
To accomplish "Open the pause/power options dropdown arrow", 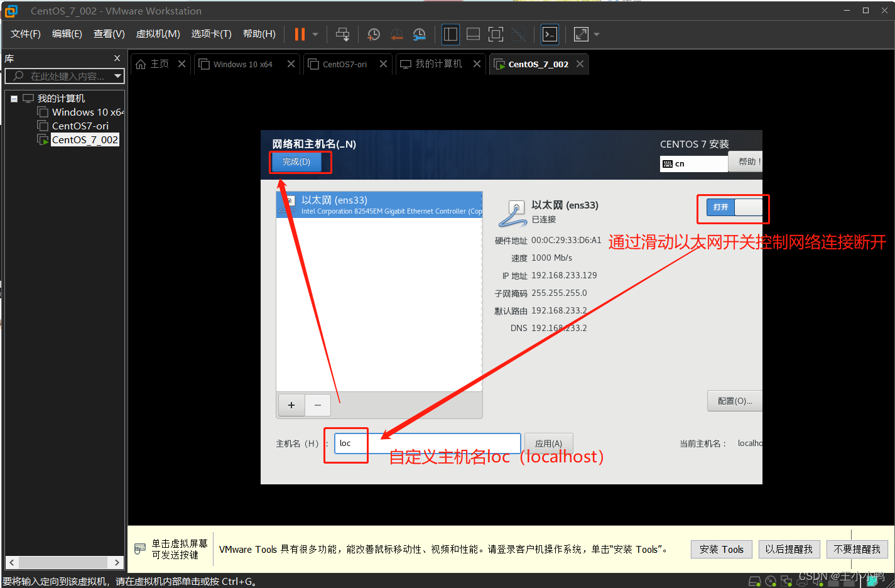I will 315,35.
